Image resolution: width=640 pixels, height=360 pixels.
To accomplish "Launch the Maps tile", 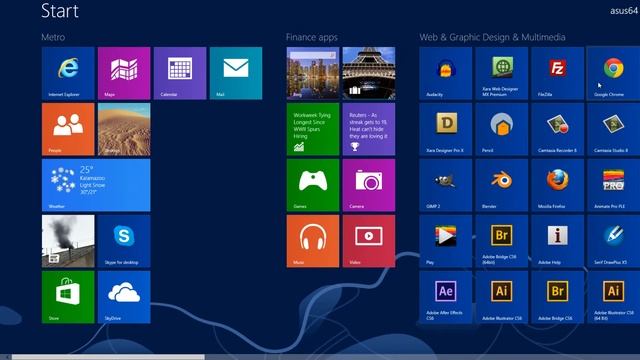I will point(124,73).
